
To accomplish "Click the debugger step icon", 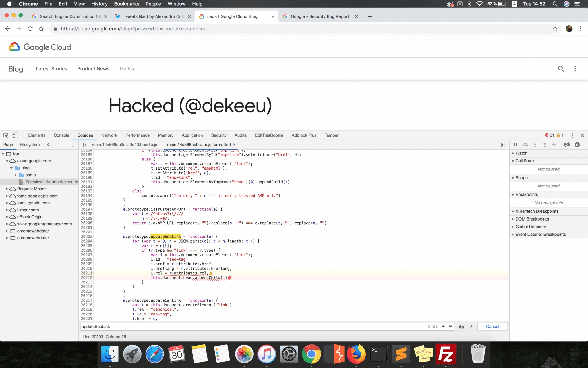I will click(x=554, y=145).
